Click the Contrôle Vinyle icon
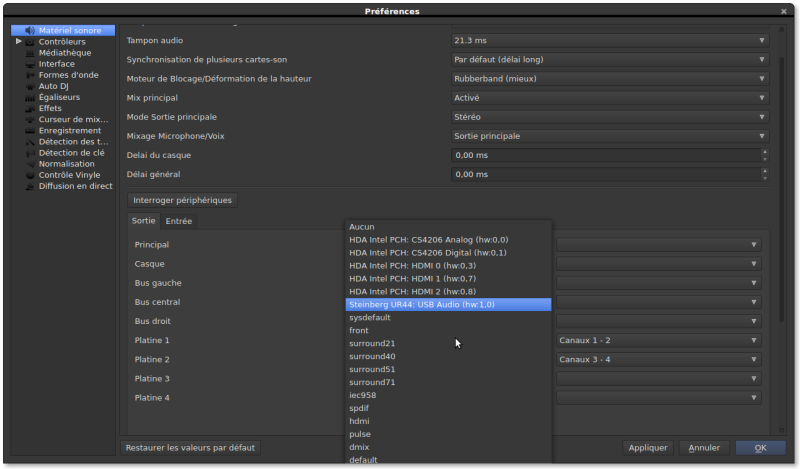This screenshot has width=800, height=469. [x=30, y=175]
